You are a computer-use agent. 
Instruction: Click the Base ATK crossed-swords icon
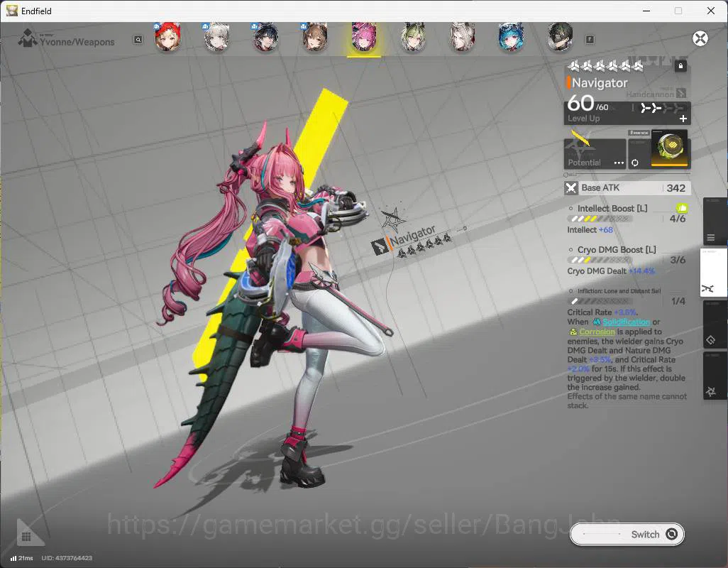[571, 187]
